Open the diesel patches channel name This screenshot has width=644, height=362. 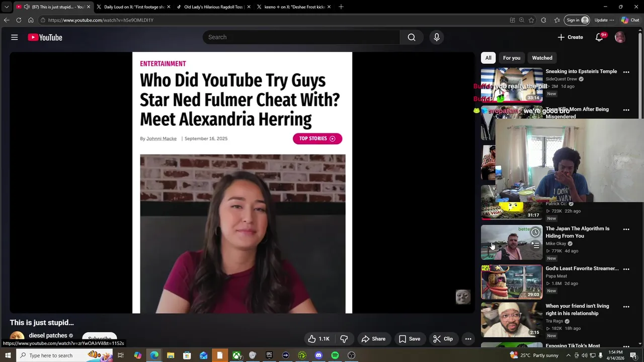pos(48,335)
